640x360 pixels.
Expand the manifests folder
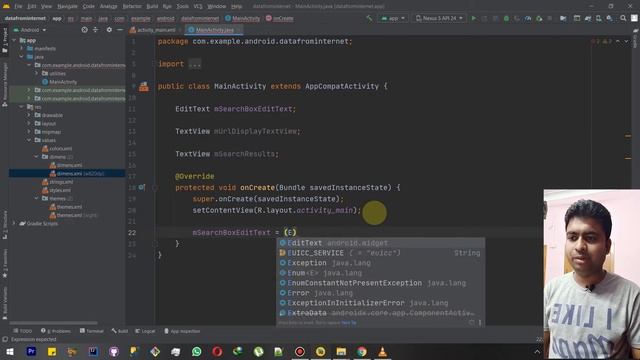click(x=22, y=49)
